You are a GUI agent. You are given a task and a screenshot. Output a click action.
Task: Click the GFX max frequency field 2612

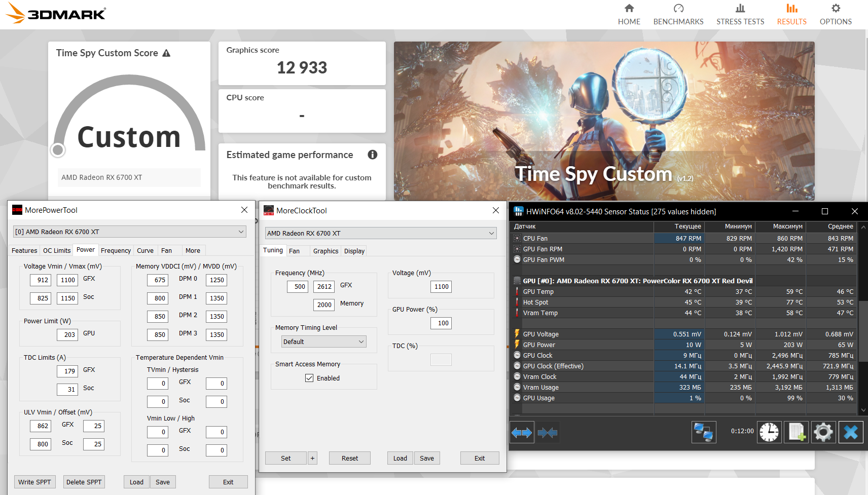(x=324, y=286)
